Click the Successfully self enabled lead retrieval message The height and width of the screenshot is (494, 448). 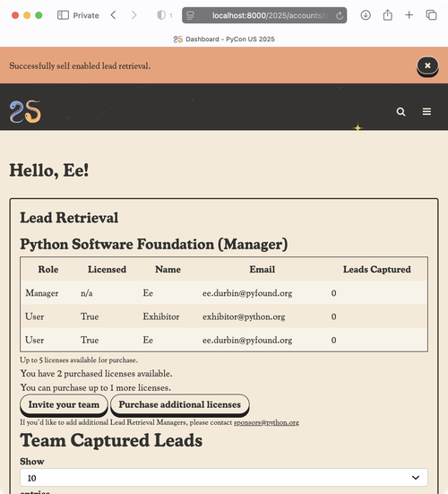pyautogui.click(x=80, y=65)
